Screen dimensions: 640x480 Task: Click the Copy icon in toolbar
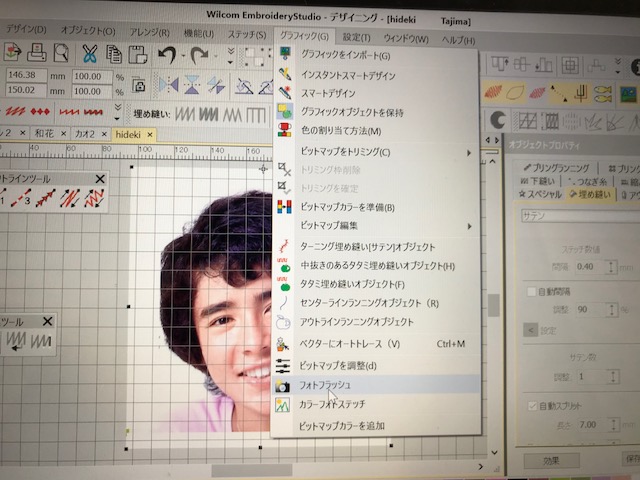pos(113,54)
